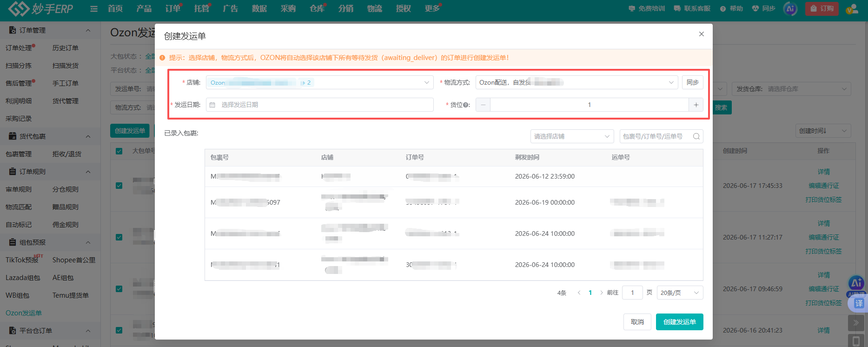Click the 前往 page number input

pyautogui.click(x=632, y=293)
